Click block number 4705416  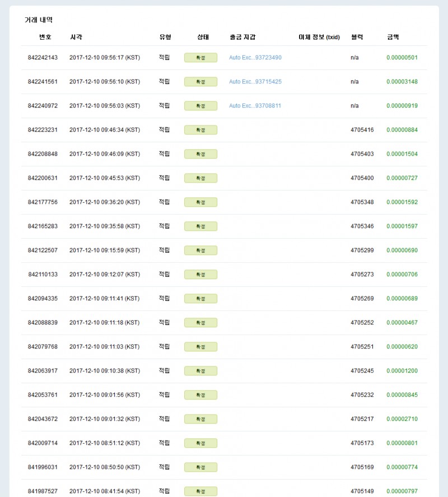362,130
